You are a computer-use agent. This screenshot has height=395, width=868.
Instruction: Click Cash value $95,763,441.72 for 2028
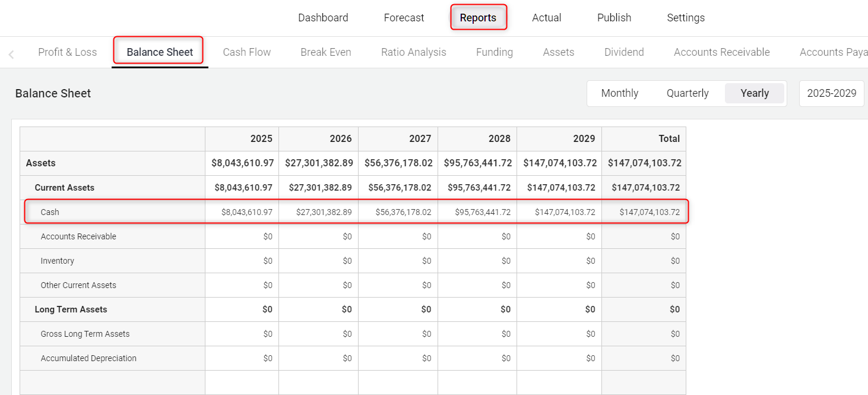pos(483,212)
